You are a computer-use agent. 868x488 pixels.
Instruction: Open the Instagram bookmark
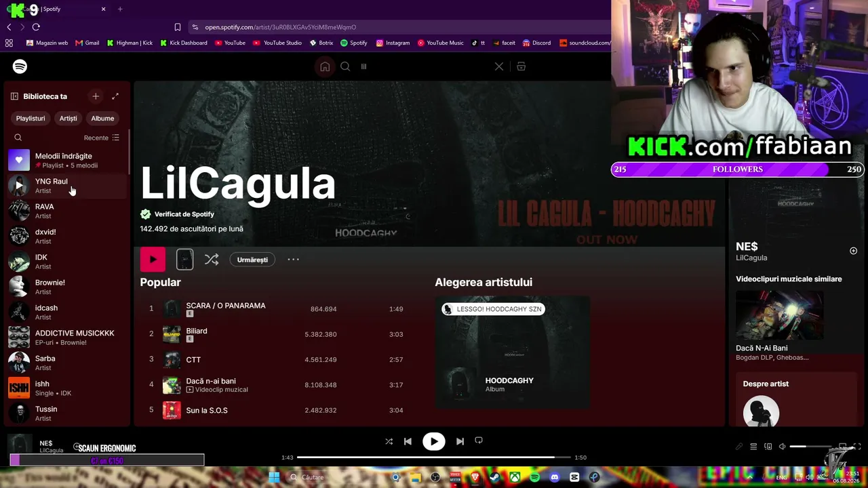[x=393, y=43]
